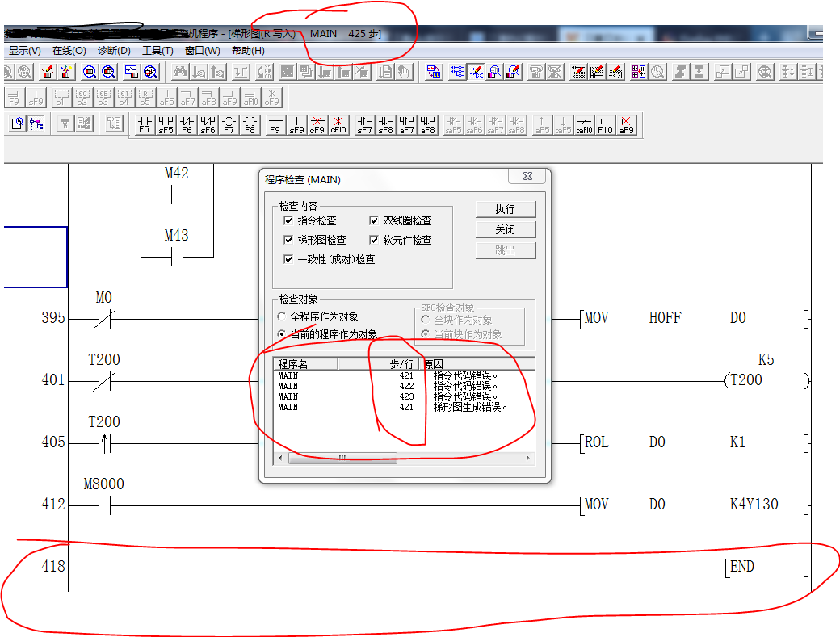Screen dimensions: 840x637
Task: Insert application instruction F8 brackets
Action: [x=250, y=124]
